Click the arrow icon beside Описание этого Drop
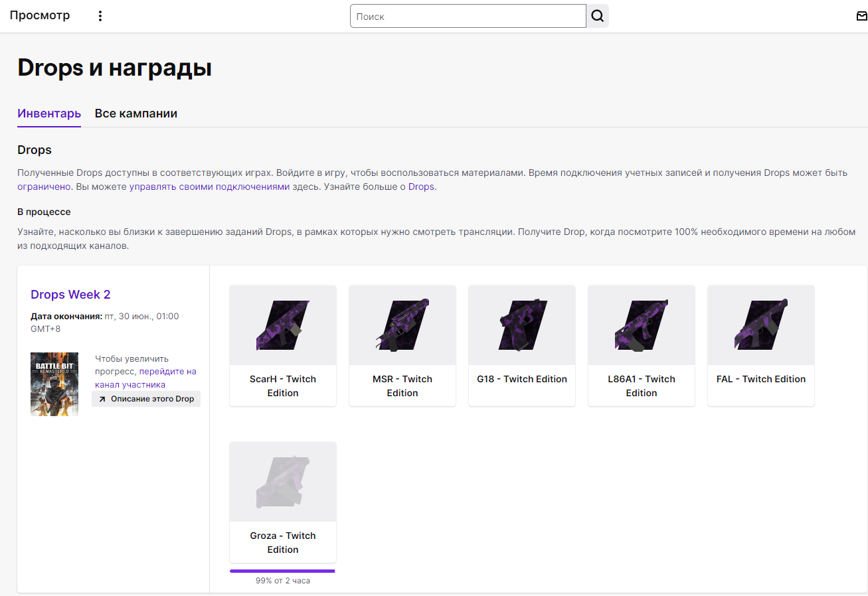Image resolution: width=868 pixels, height=596 pixels. tap(102, 399)
